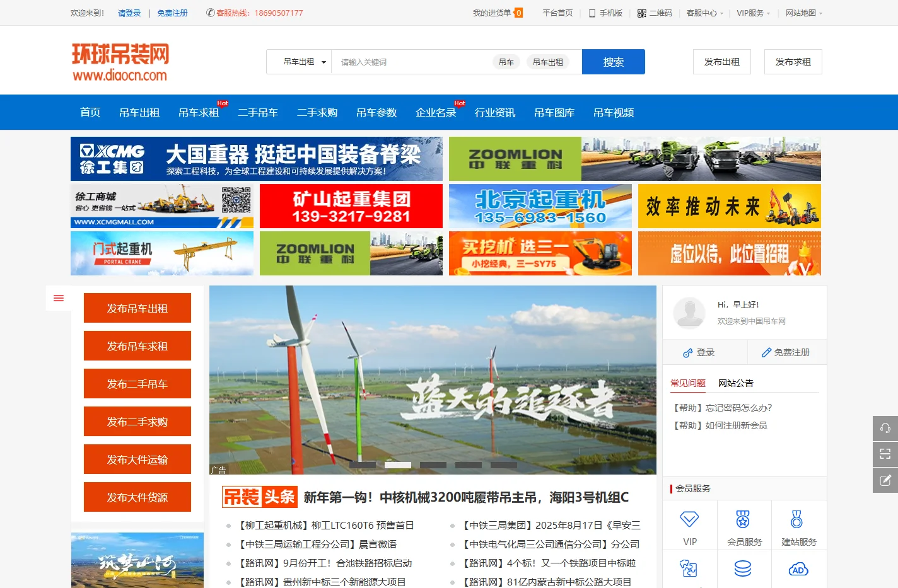Open the 首页 nav item
898x588 pixels.
point(90,112)
